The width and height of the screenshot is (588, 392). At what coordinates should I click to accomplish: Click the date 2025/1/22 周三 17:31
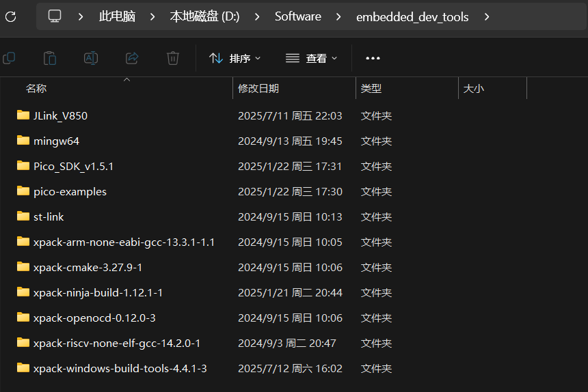click(290, 166)
